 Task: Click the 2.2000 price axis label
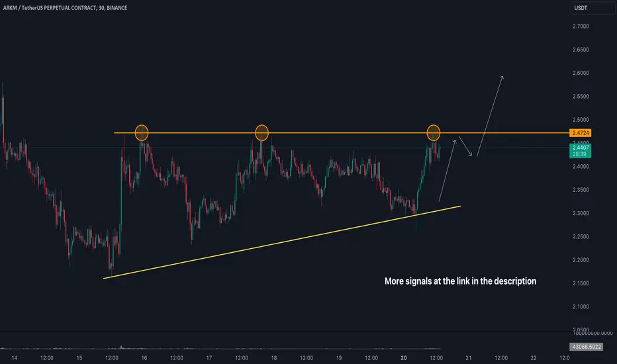pos(581,259)
